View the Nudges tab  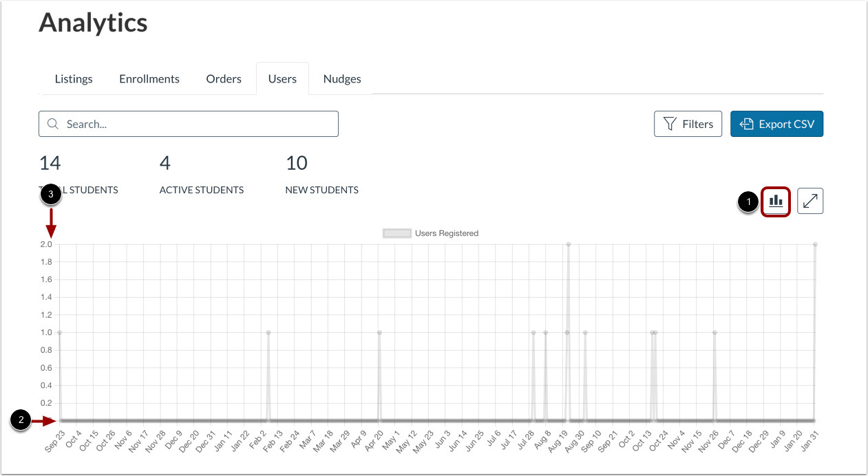pos(342,78)
